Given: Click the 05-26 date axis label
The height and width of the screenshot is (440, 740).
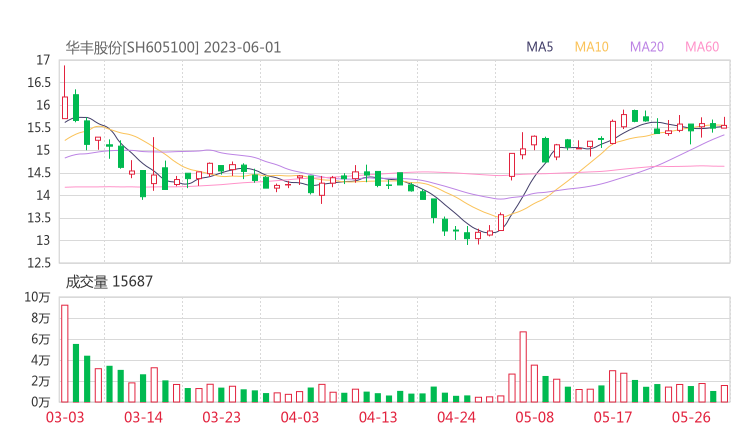Looking at the screenshot, I should 691,417.
